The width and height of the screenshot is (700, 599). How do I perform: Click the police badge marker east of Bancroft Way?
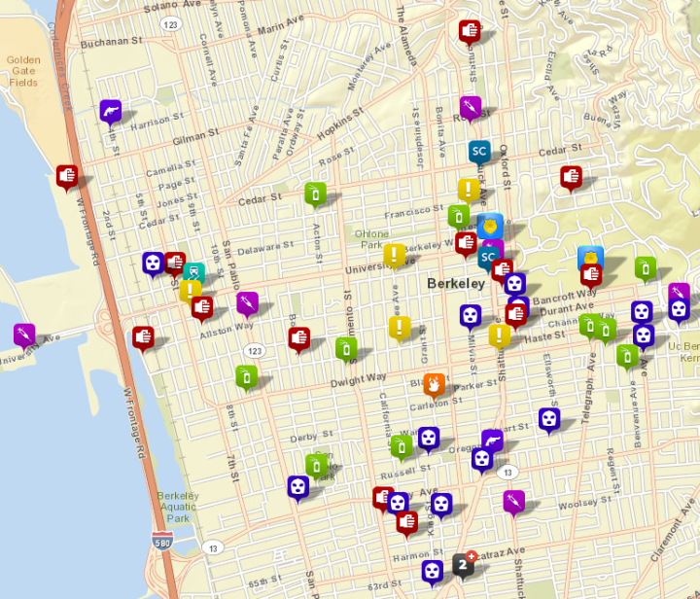[x=591, y=257]
